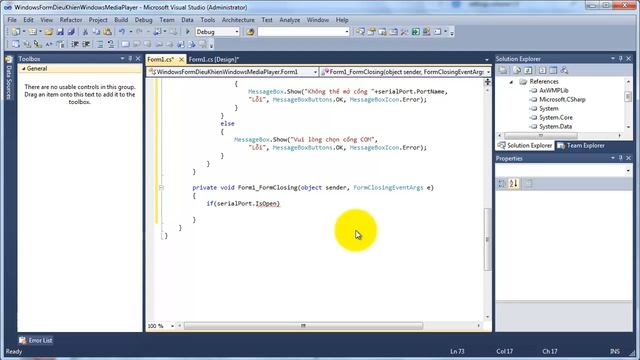
Task: Click the editor horizontal scrollbar thumb
Action: coord(303,326)
